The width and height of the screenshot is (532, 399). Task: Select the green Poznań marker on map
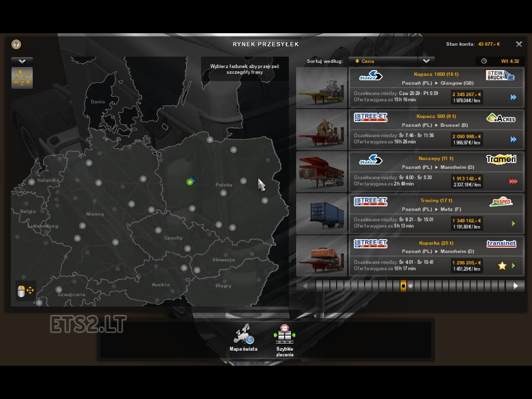190,181
